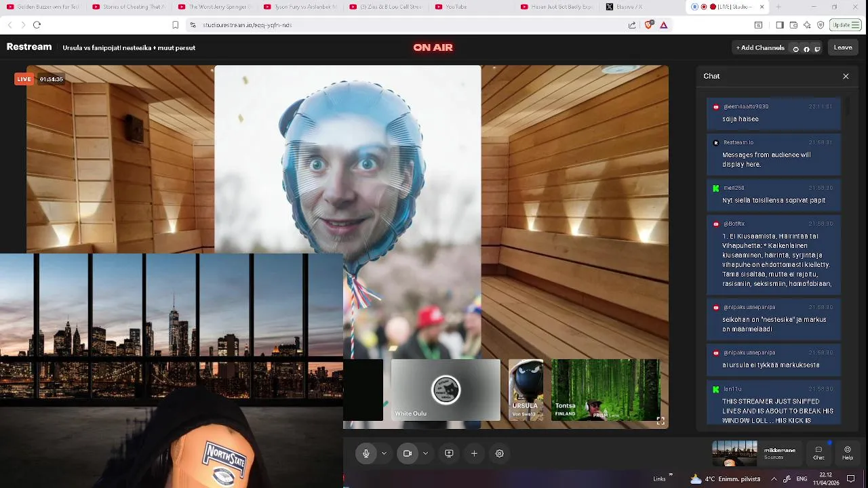The height and width of the screenshot is (488, 868).
Task: Click the chat message 'Nyt siellä toisillensa sopivat papit'
Action: click(x=774, y=195)
